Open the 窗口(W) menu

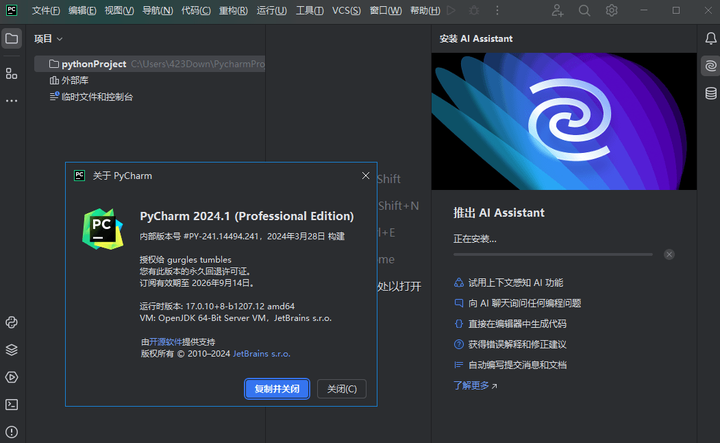pyautogui.click(x=386, y=10)
